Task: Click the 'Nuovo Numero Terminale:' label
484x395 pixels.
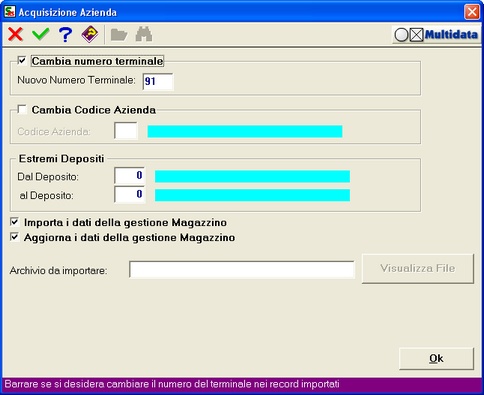Action: pyautogui.click(x=77, y=80)
